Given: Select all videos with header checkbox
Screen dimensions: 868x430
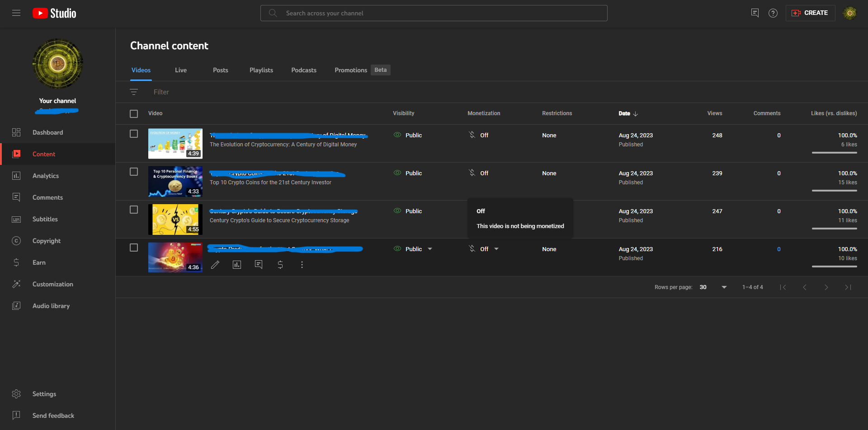Looking at the screenshot, I should pyautogui.click(x=134, y=114).
